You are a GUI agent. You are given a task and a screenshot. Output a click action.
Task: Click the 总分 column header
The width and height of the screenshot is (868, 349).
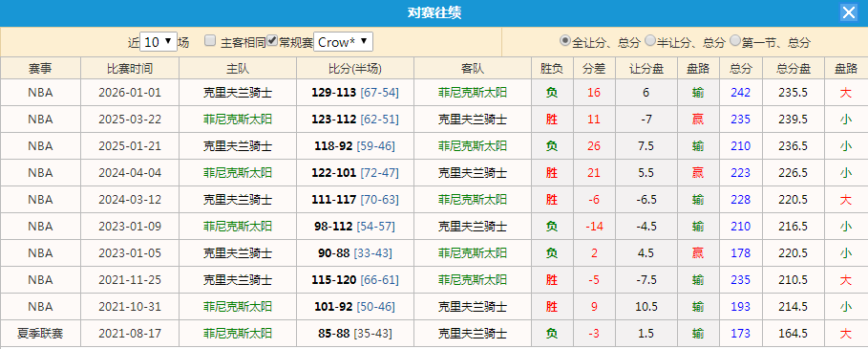pos(740,68)
